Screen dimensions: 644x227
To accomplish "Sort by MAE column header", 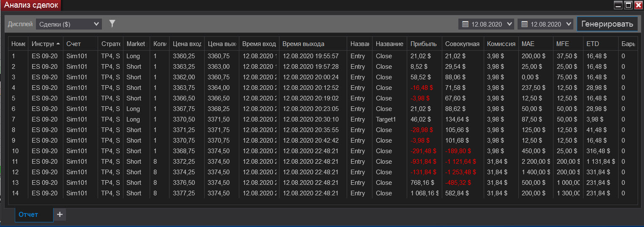I will click(536, 44).
